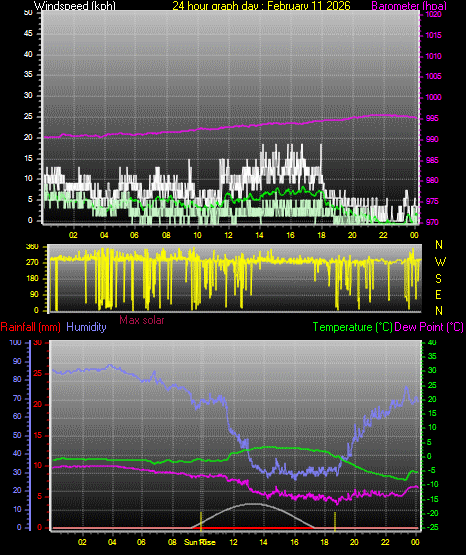Click the Rainfall (mm) legend label
The image size is (466, 555).
coord(30,327)
